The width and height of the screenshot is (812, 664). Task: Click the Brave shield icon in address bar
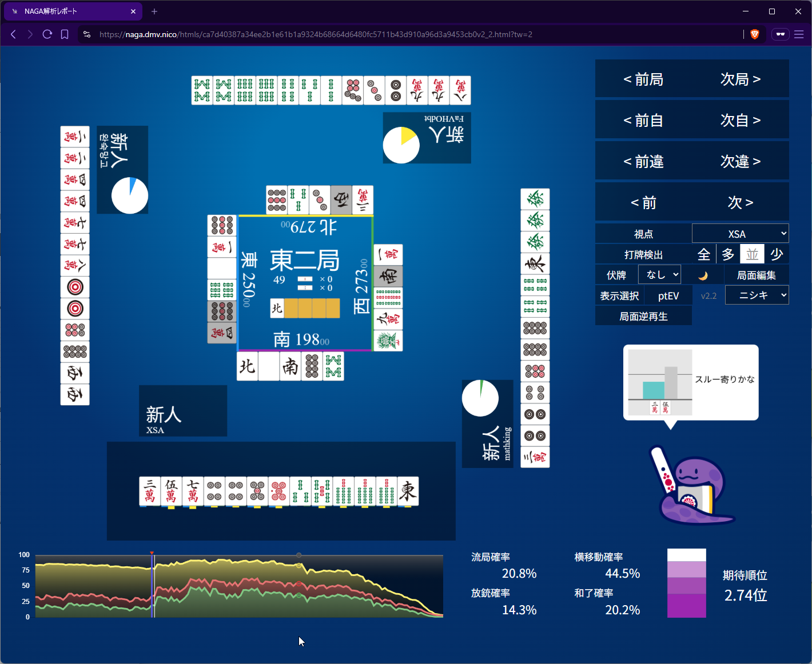[x=754, y=34]
